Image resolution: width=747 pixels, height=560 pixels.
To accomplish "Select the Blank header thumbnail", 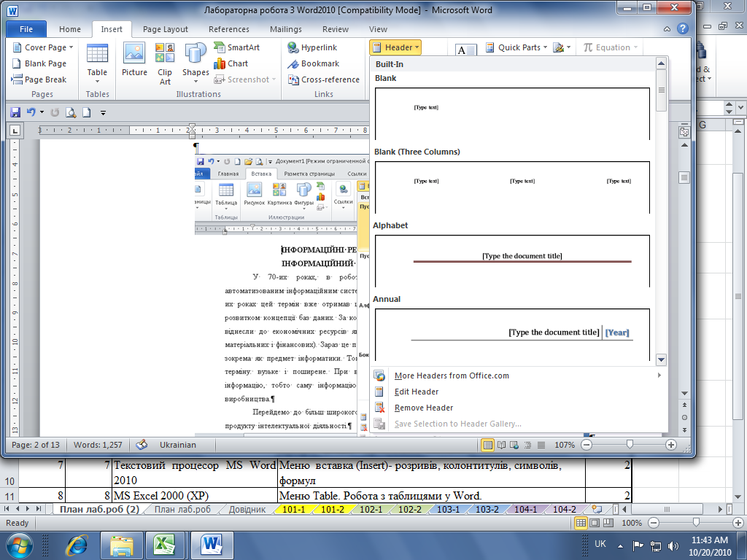I will point(512,113).
